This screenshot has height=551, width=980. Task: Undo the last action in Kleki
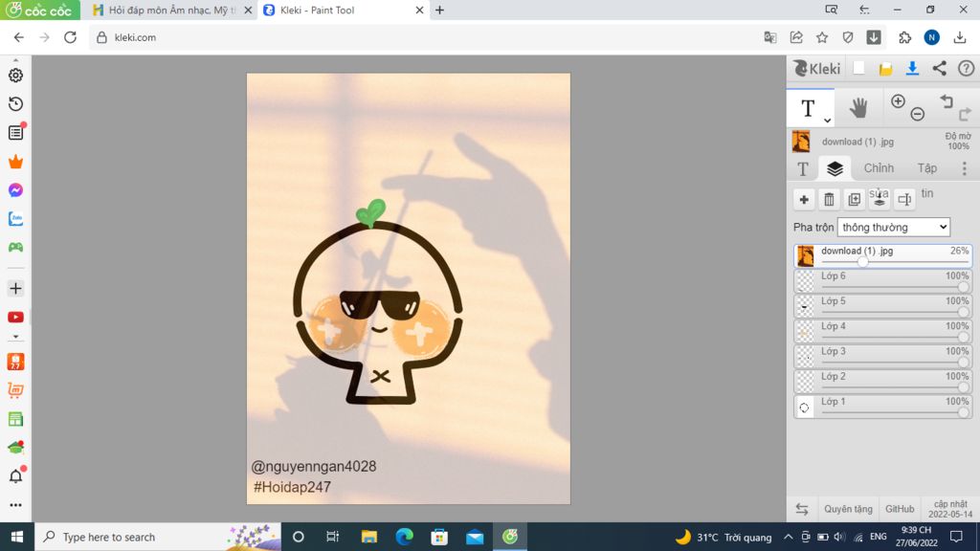[947, 101]
